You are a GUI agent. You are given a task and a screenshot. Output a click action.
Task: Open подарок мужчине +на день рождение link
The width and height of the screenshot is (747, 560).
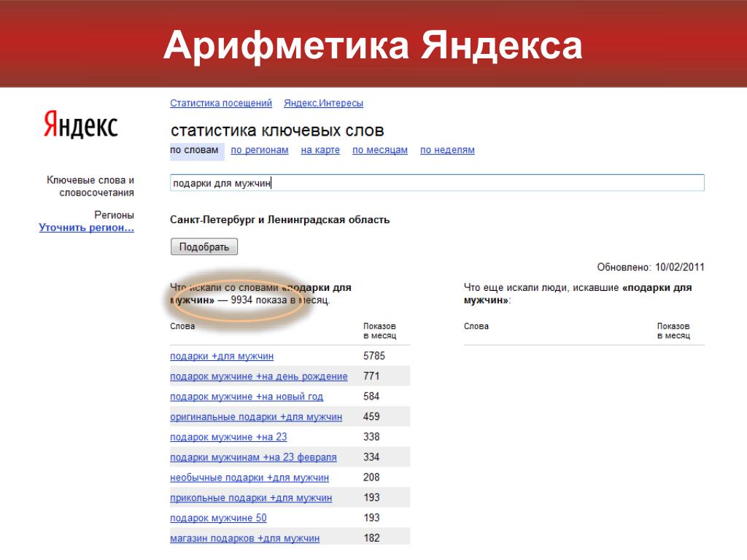(259, 376)
